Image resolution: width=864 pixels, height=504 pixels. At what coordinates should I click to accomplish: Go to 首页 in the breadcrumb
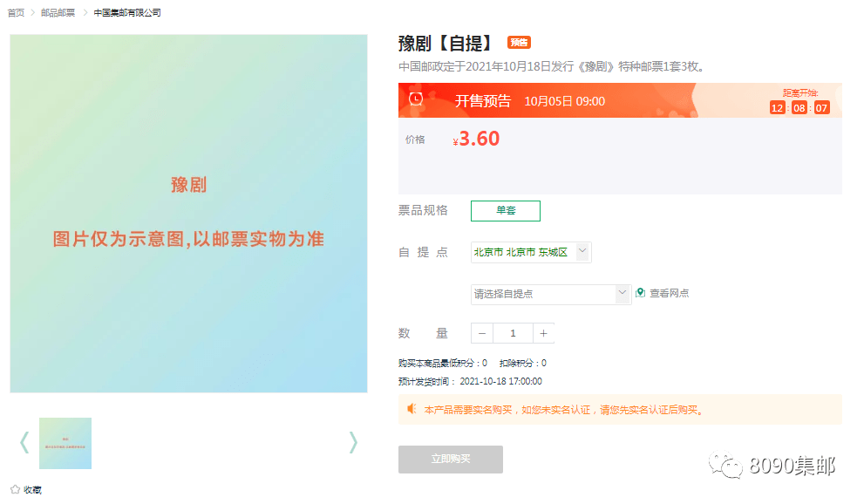pyautogui.click(x=16, y=13)
